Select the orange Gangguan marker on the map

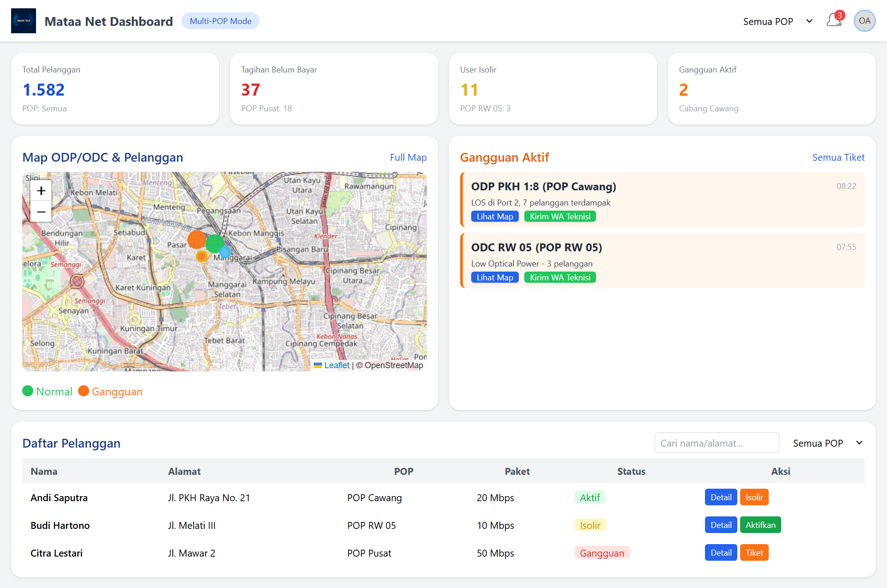pos(197,240)
